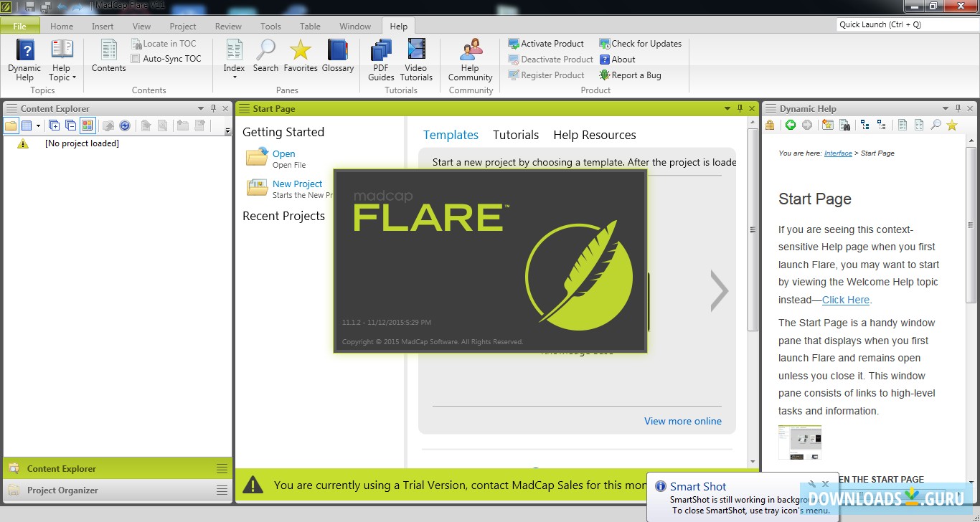The image size is (980, 522).
Task: Click the Start Page vertical scrollbar
Action: [753, 229]
